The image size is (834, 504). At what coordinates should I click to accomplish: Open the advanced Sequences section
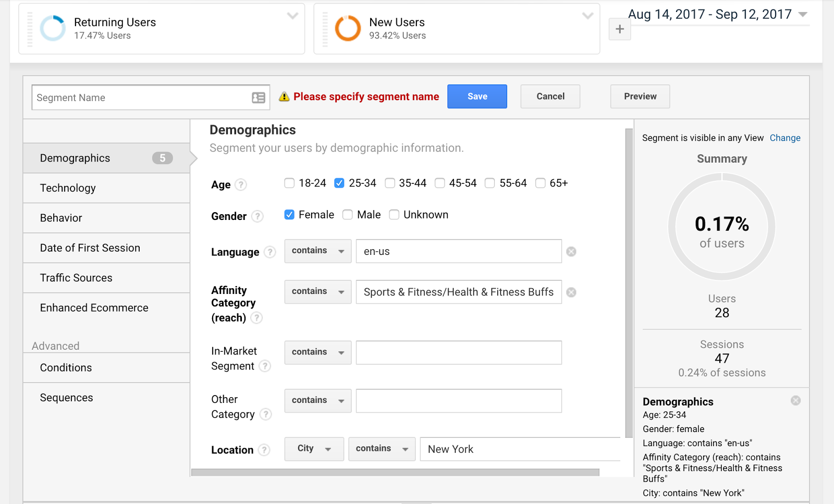pos(106,398)
